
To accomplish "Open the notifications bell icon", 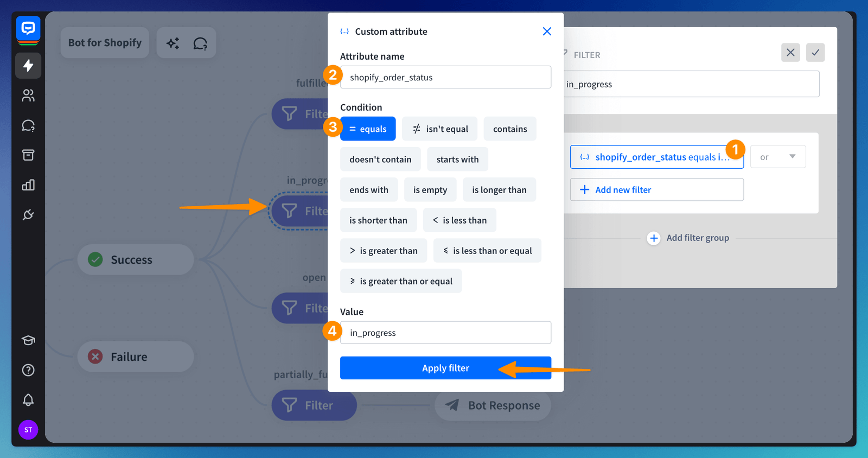I will (28, 400).
